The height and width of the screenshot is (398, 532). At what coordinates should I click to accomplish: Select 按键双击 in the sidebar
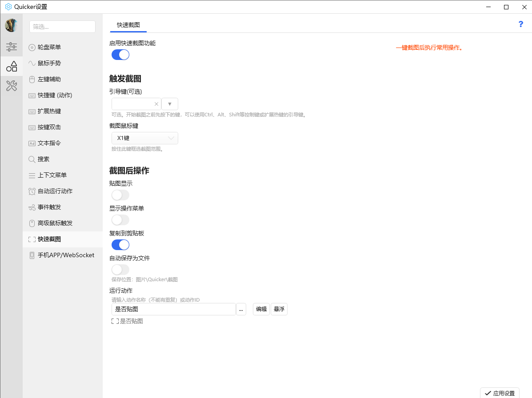[x=62, y=127]
